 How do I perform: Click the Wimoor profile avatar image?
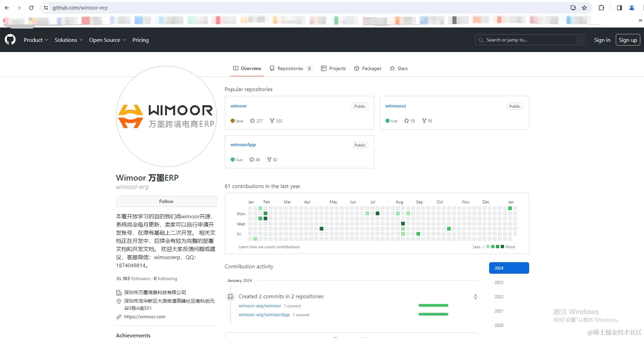(166, 116)
